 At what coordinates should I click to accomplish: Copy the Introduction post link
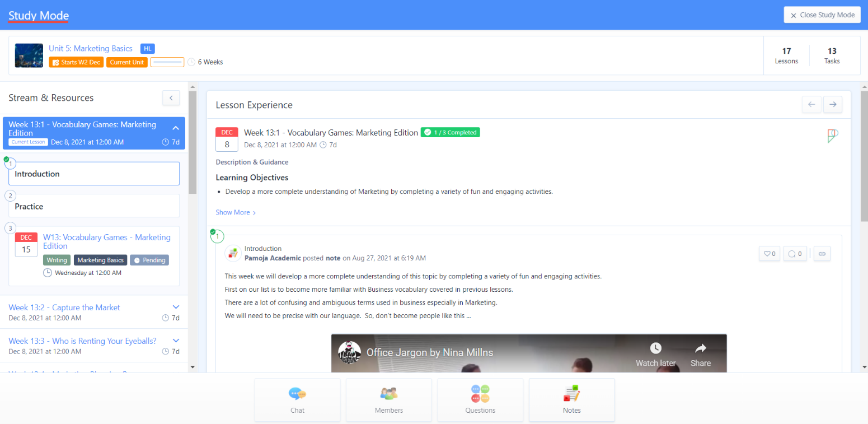click(x=822, y=254)
